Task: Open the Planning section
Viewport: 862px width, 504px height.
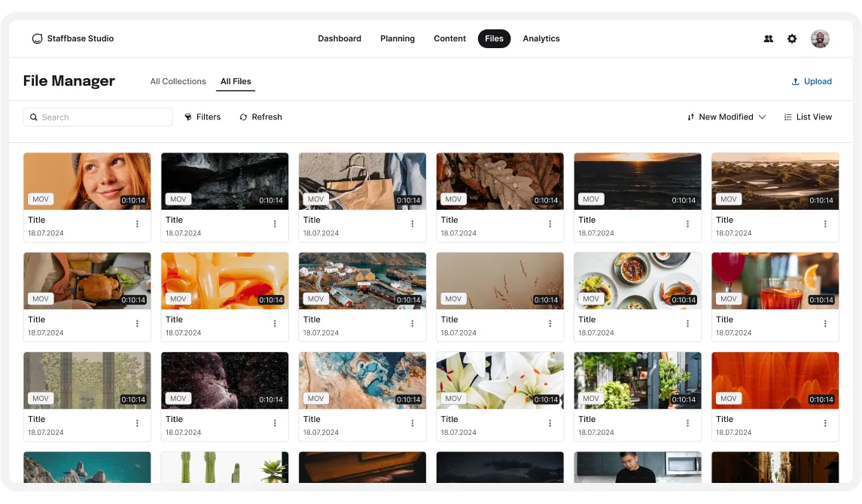Action: [397, 38]
